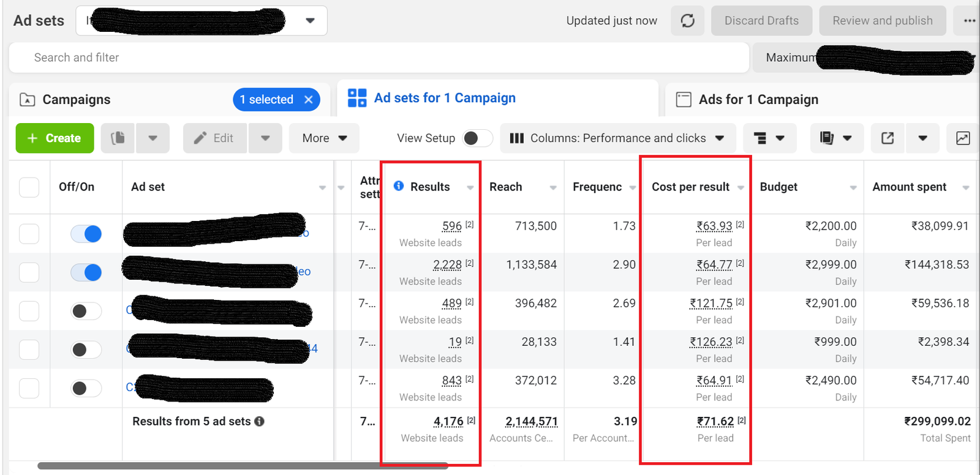Tick the checkbox for the 2,228 results row
The width and height of the screenshot is (980, 475).
(29, 272)
